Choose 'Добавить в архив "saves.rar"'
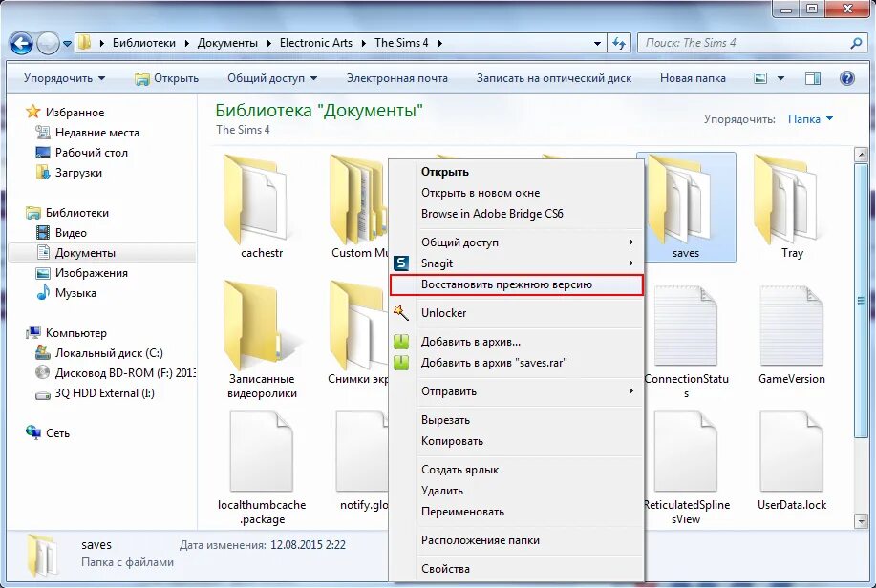Viewport: 876px width, 588px height. (x=517, y=363)
